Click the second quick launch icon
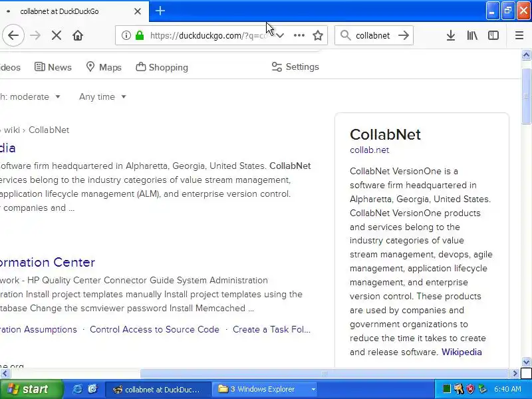The height and width of the screenshot is (399, 532). pyautogui.click(x=92, y=389)
